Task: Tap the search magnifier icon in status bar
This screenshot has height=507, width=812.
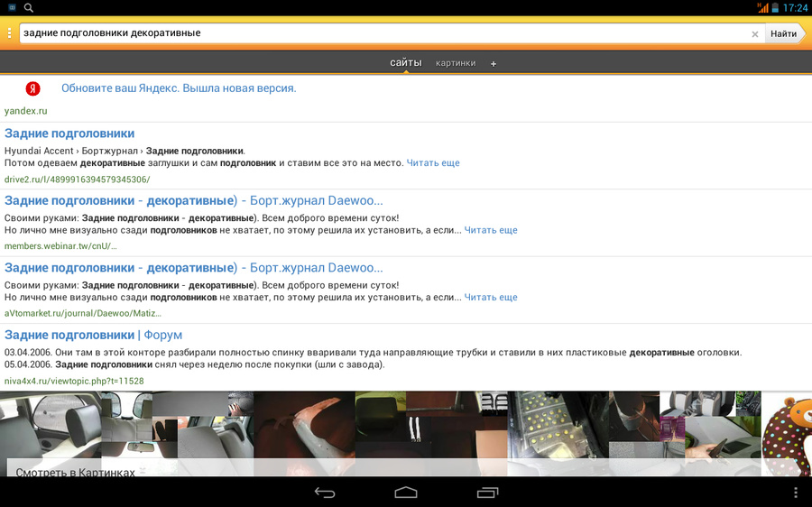Action: coord(29,8)
